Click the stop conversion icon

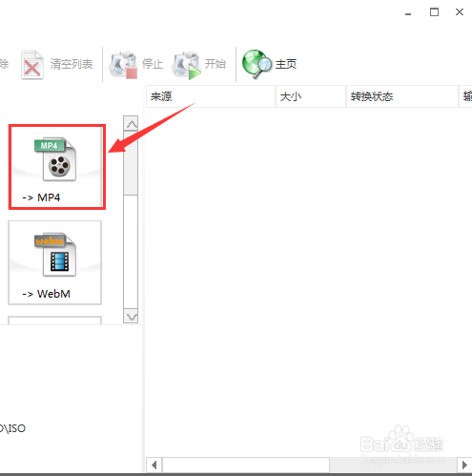(123, 65)
